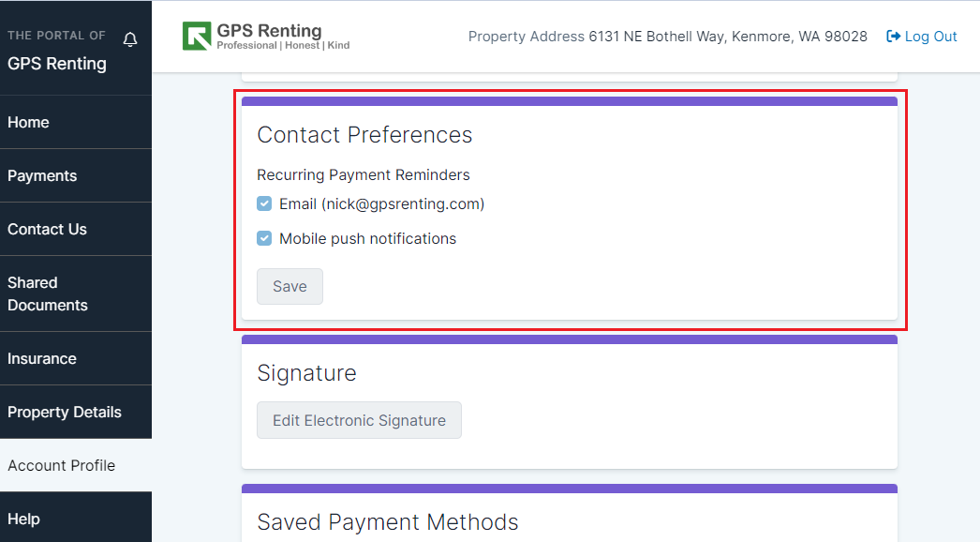The width and height of the screenshot is (980, 542).
Task: Open the notifications bell icon
Action: [x=130, y=39]
